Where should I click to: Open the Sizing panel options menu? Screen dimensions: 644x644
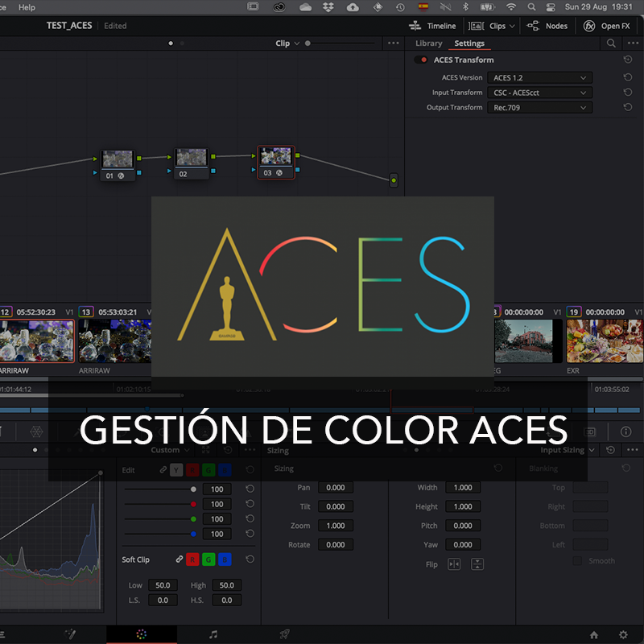pos(633,450)
